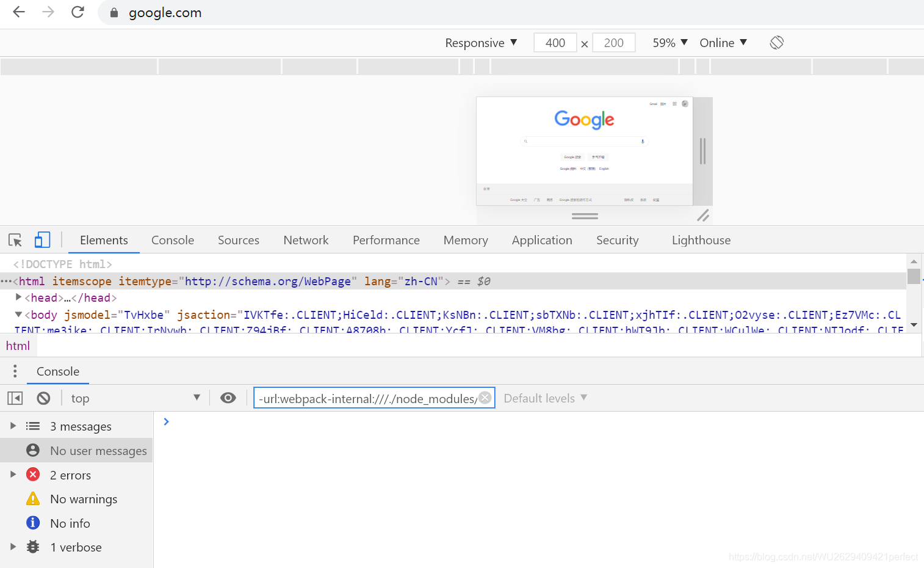Select No warnings row

point(77,498)
